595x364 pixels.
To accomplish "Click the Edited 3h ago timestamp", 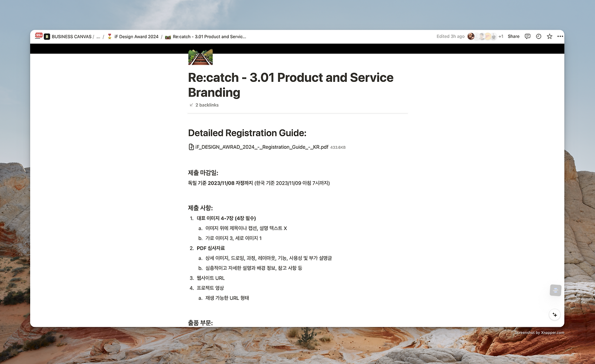I will 450,36.
